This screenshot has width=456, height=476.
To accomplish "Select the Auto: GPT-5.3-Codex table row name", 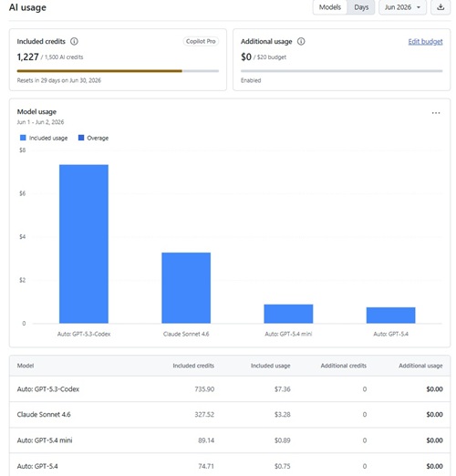I will (48, 389).
